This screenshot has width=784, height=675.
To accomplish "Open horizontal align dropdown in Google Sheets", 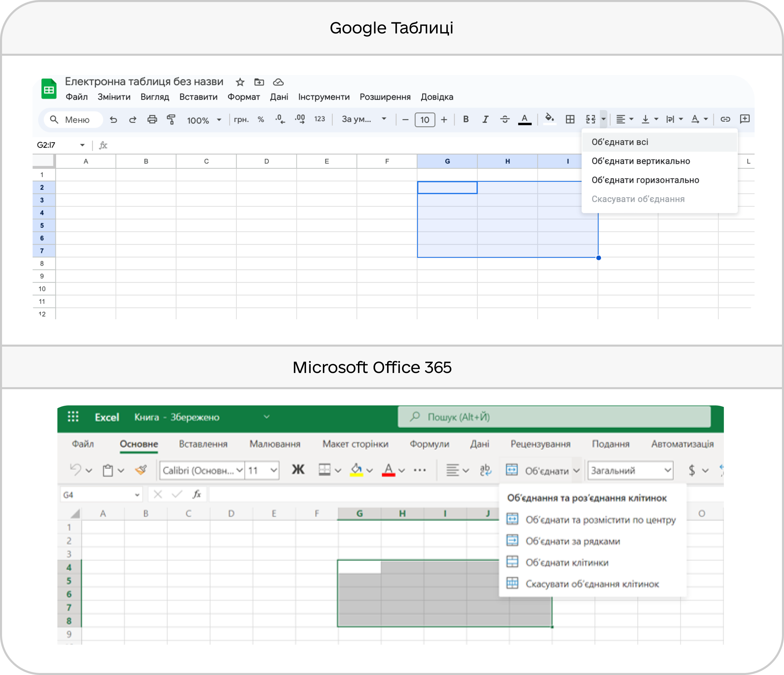I will [x=625, y=120].
